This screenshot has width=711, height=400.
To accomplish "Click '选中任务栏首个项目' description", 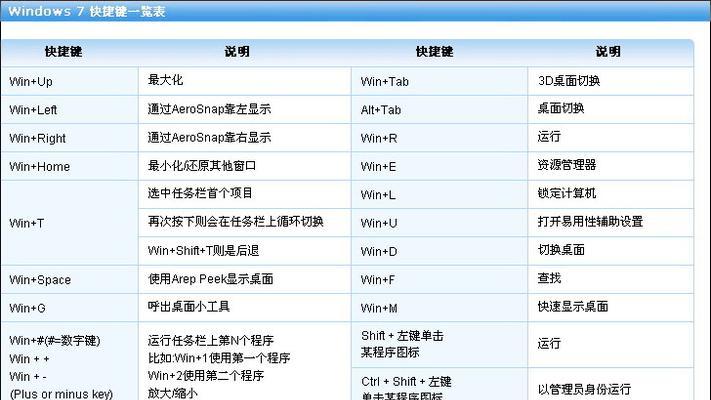I will pyautogui.click(x=200, y=193).
